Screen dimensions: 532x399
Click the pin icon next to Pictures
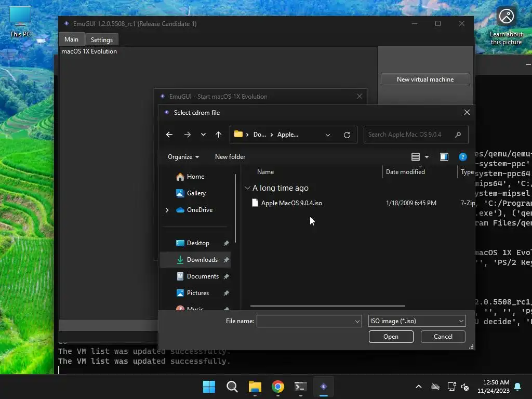tap(227, 293)
